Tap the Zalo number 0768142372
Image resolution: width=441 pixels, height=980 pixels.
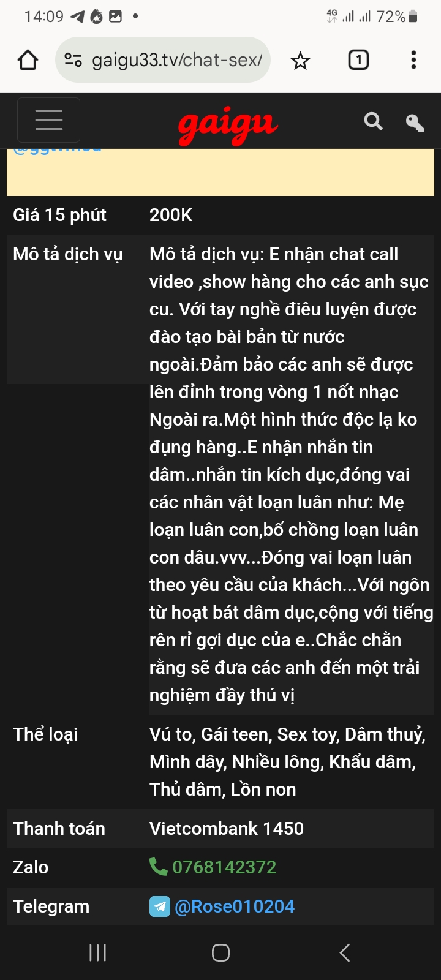click(224, 867)
